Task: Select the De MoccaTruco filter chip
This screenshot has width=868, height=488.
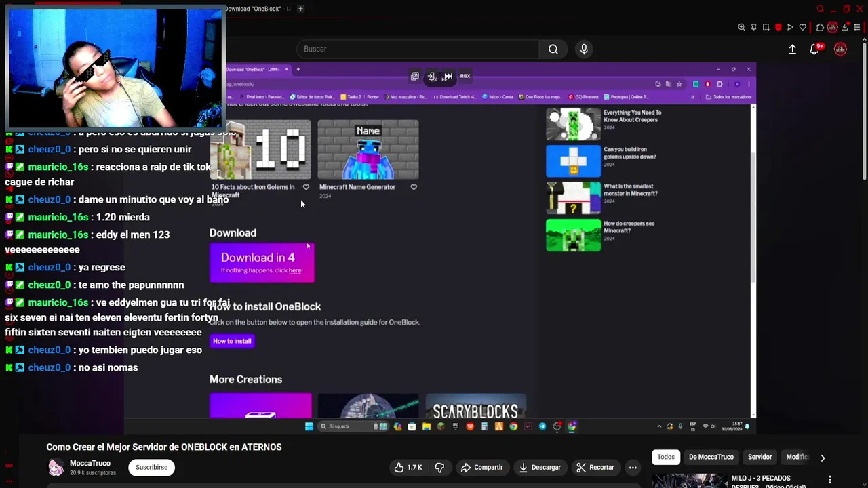Action: pyautogui.click(x=711, y=457)
